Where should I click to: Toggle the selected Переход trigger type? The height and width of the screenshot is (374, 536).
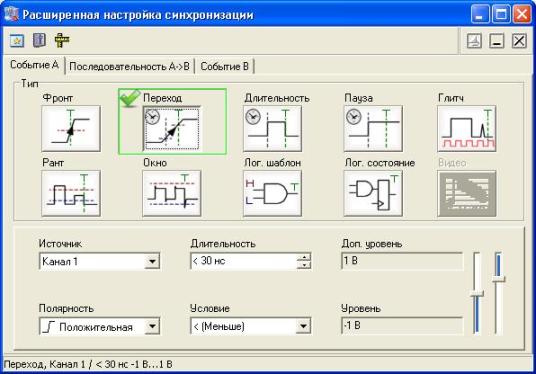coord(172,129)
